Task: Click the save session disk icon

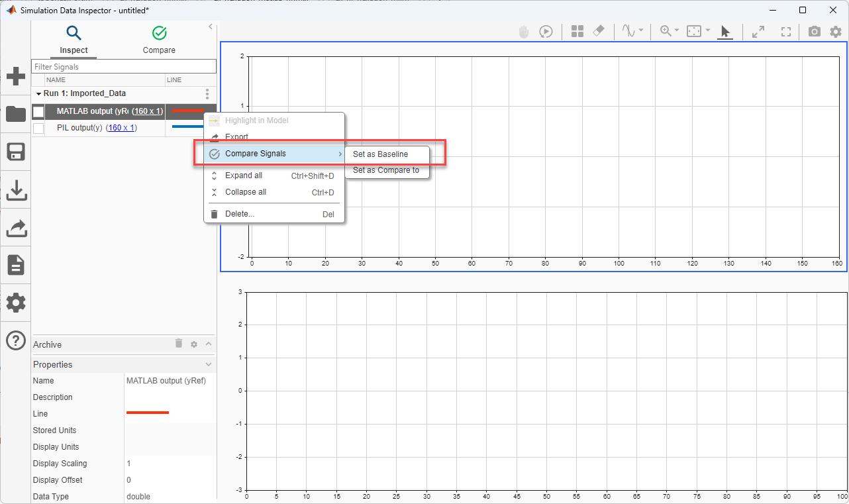Action: point(16,152)
